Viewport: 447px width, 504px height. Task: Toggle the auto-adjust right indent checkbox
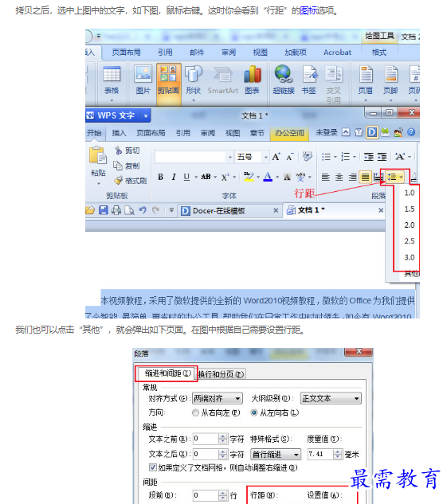click(153, 467)
